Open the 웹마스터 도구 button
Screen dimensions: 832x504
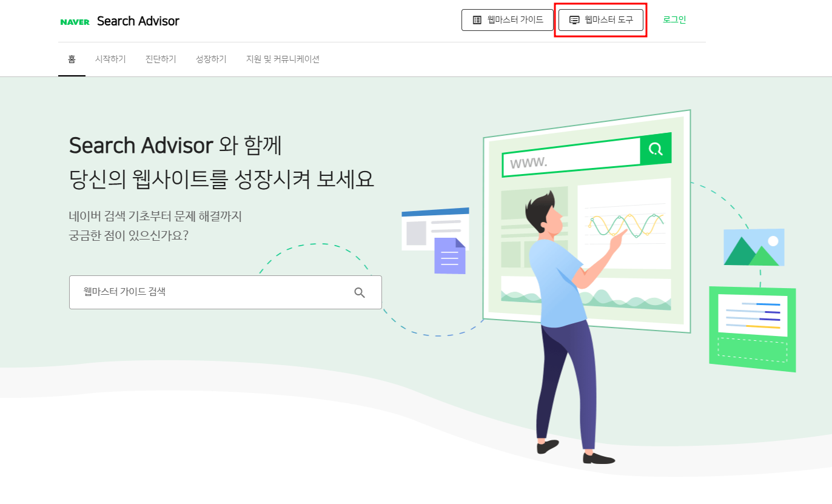(x=601, y=20)
